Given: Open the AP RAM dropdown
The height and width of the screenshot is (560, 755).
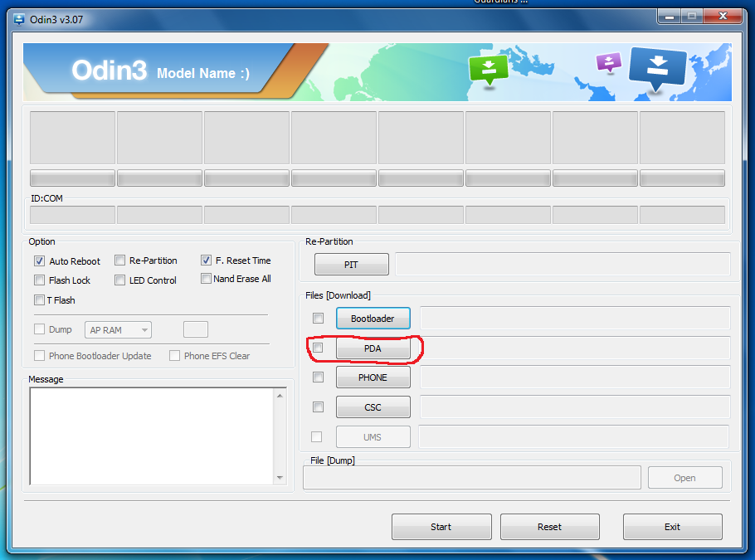Looking at the screenshot, I should 118,330.
